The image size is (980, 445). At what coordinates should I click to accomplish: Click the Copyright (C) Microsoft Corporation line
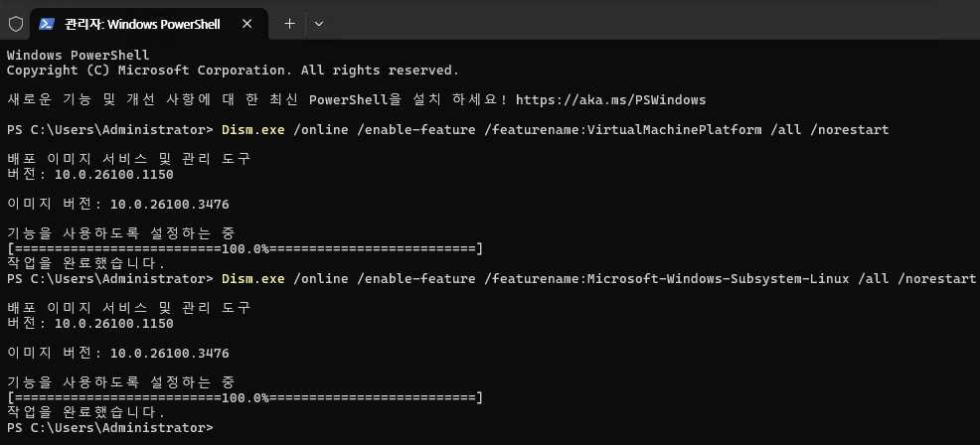click(x=233, y=70)
